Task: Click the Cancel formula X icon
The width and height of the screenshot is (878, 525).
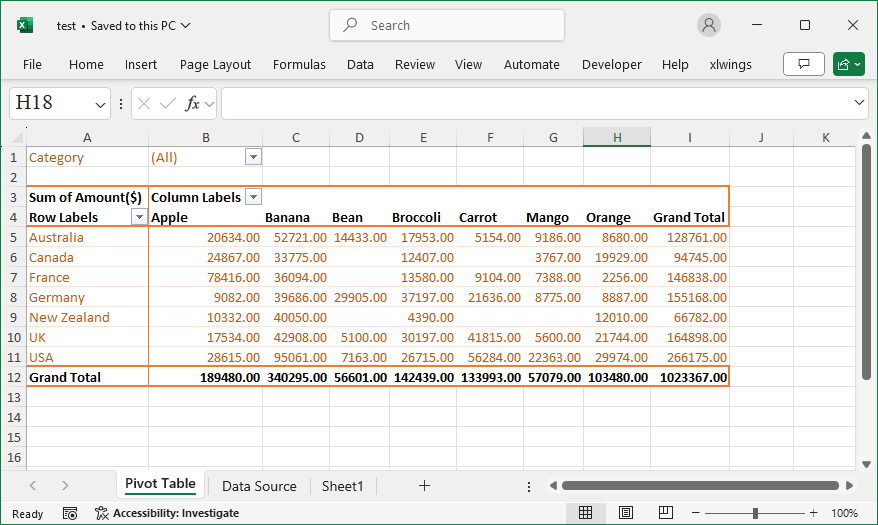Action: 144,103
